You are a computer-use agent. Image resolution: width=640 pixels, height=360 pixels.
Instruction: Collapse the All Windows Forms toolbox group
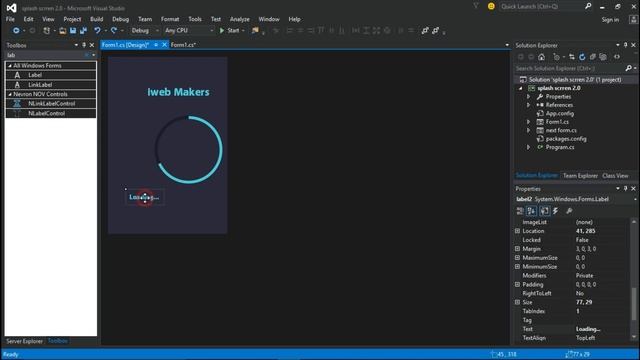(x=10, y=66)
